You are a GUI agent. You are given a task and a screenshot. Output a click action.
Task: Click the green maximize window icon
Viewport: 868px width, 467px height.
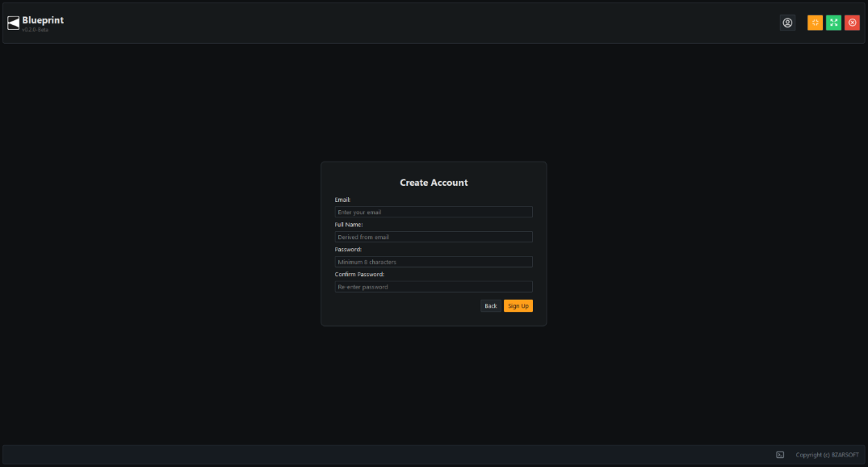click(x=833, y=23)
